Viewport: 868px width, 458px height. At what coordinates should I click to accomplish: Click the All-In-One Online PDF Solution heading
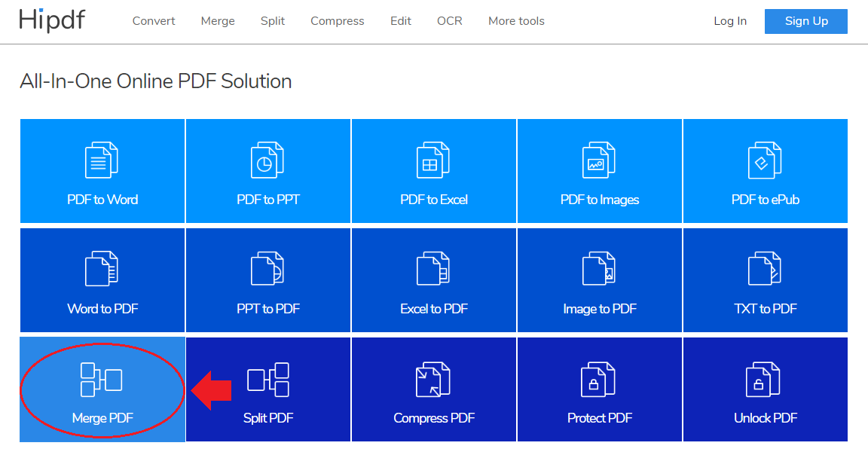pos(155,81)
